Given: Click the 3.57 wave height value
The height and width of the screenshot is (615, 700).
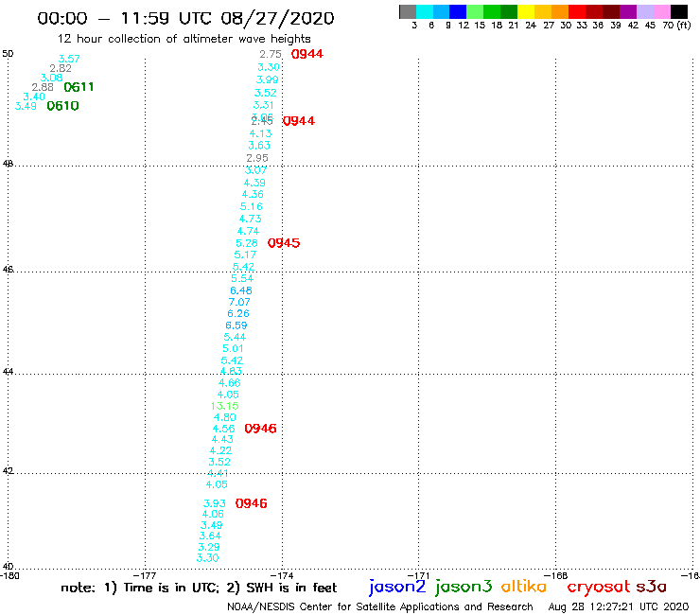Looking at the screenshot, I should coord(69,59).
